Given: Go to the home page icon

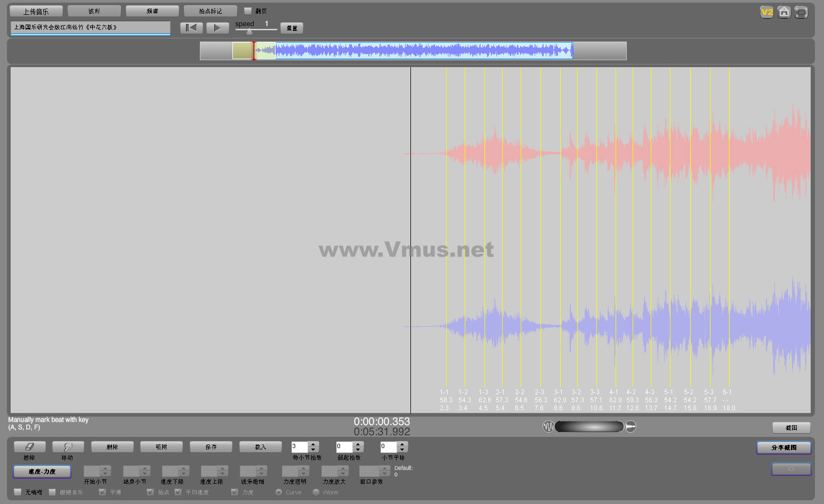Looking at the screenshot, I should 783,12.
